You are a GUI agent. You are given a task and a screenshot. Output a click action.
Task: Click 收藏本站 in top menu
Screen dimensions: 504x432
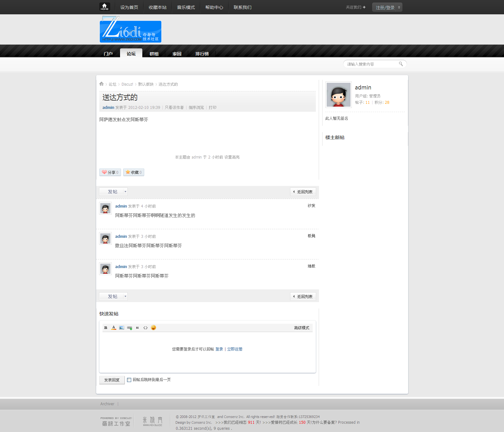click(x=158, y=7)
